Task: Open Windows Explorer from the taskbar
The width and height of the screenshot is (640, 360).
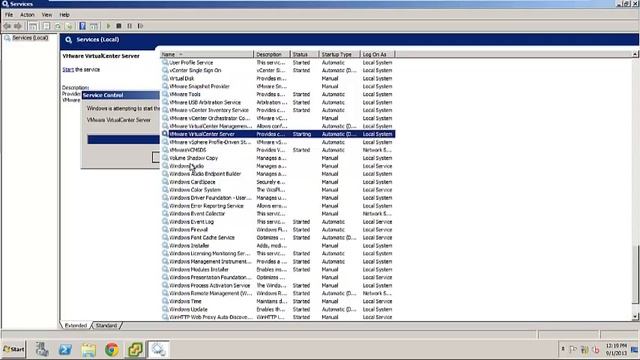Action: coord(89,349)
